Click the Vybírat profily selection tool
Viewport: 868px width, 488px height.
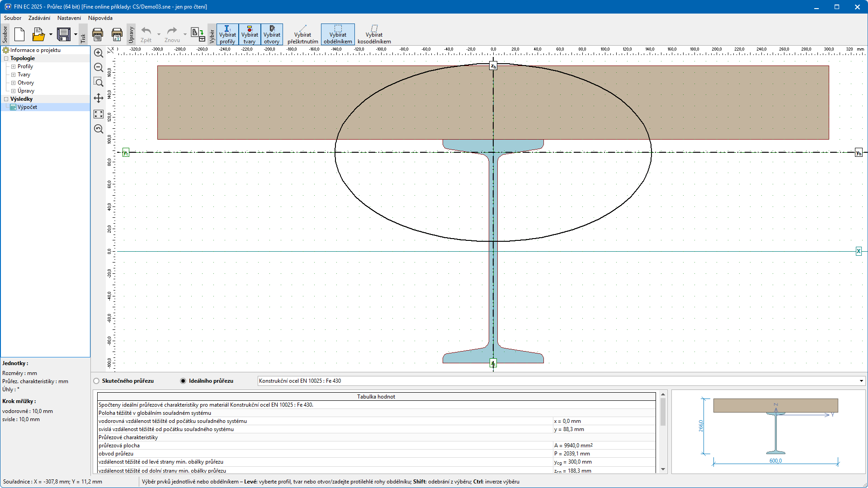click(227, 34)
